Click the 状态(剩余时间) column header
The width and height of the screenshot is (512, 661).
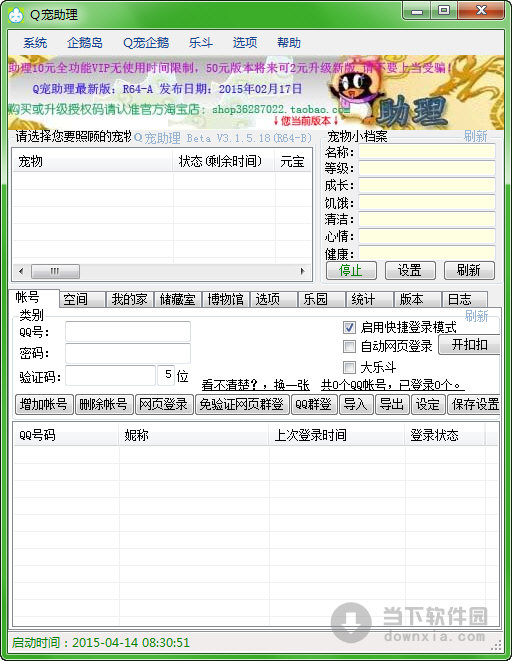(224, 161)
